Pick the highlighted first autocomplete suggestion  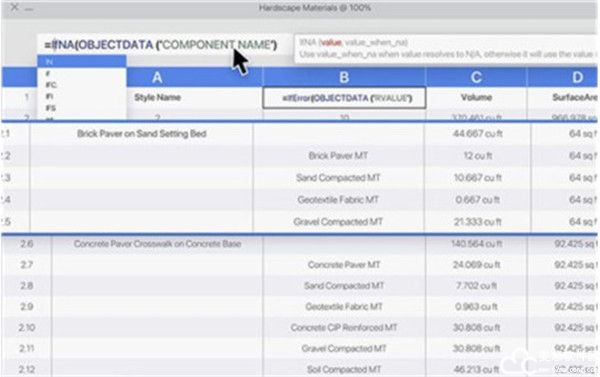(82, 61)
